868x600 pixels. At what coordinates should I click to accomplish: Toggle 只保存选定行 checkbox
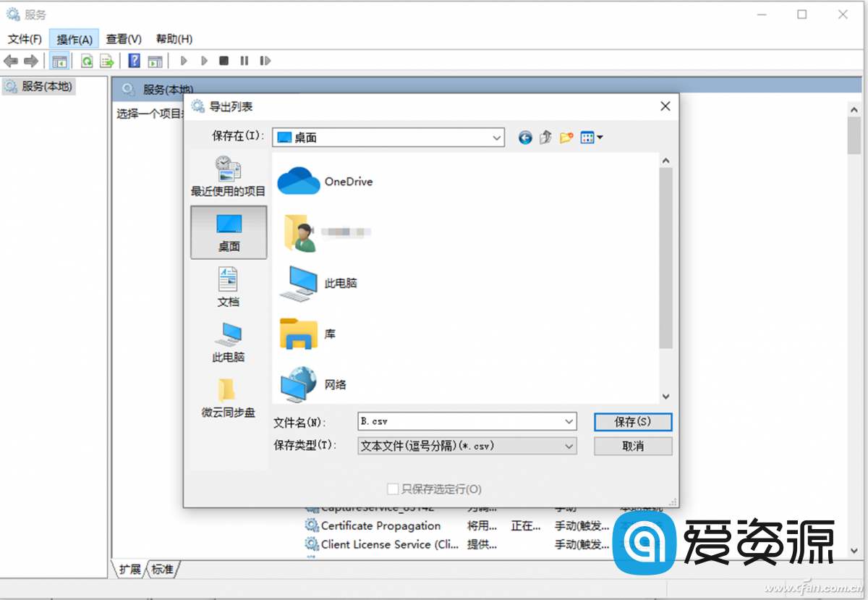[393, 489]
